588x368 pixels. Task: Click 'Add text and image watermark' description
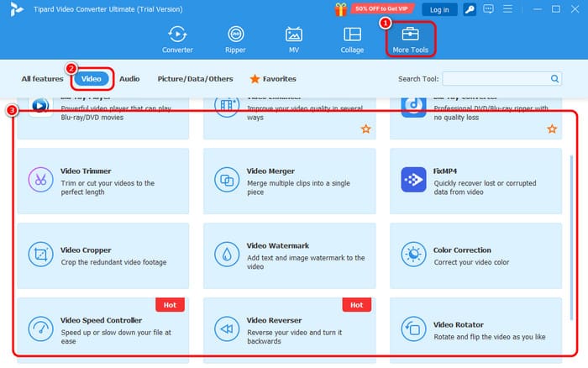tap(306, 262)
